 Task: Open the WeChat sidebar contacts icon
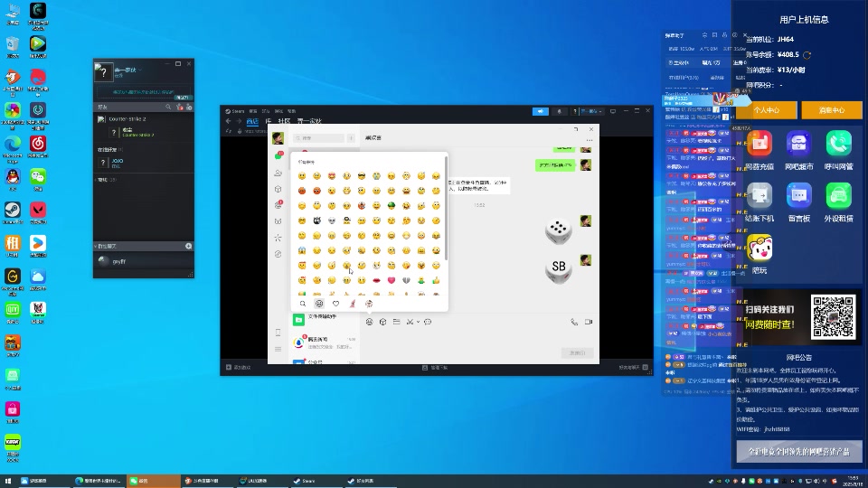pos(278,174)
